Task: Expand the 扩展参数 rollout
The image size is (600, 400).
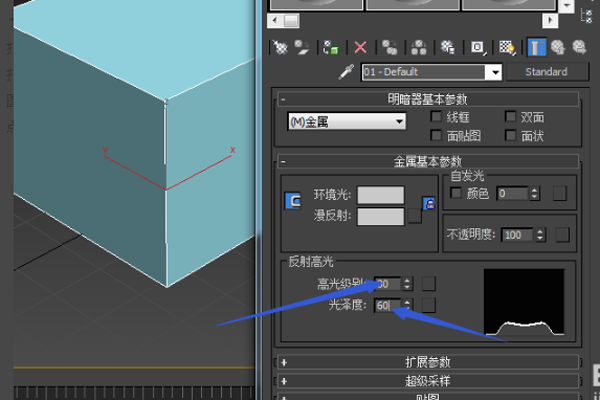Action: point(427,362)
